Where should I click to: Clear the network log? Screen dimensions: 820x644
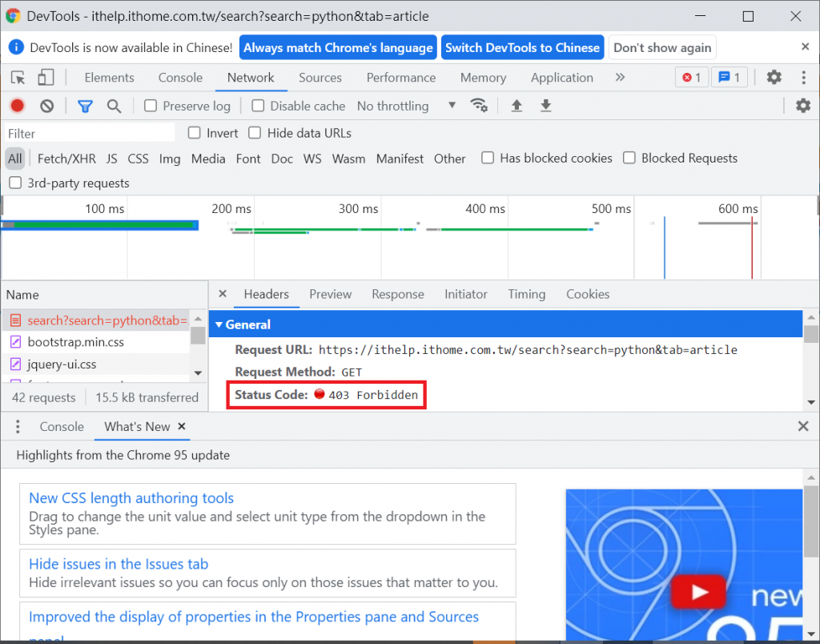(x=47, y=107)
